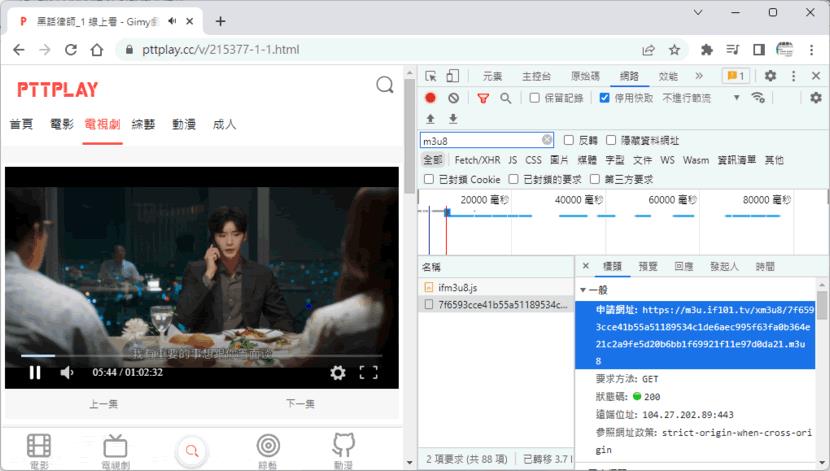Export HAR file with download arrow
The width and height of the screenshot is (830, 471).
coord(453,119)
